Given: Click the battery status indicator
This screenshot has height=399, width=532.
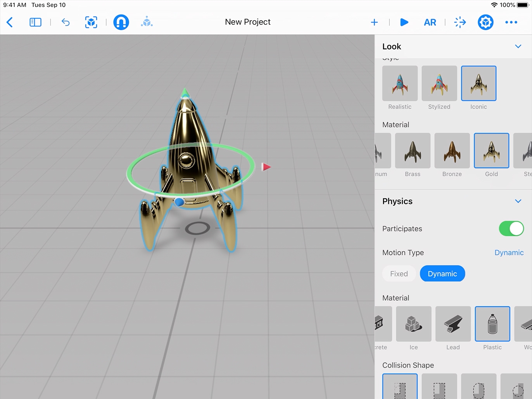Looking at the screenshot, I should click(x=523, y=5).
